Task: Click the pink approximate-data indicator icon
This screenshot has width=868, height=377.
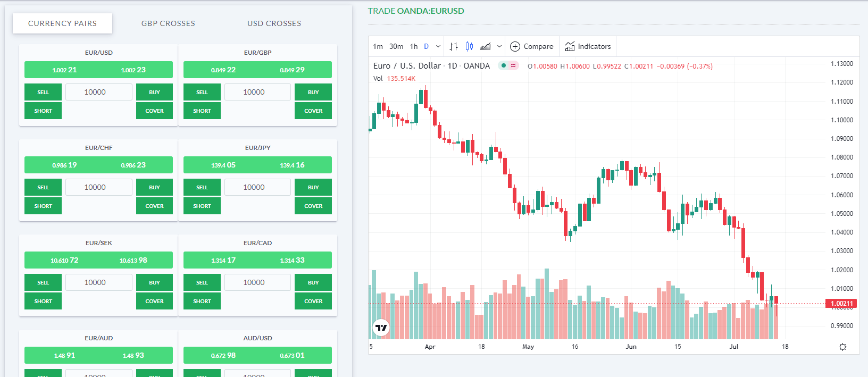Action: (513, 66)
